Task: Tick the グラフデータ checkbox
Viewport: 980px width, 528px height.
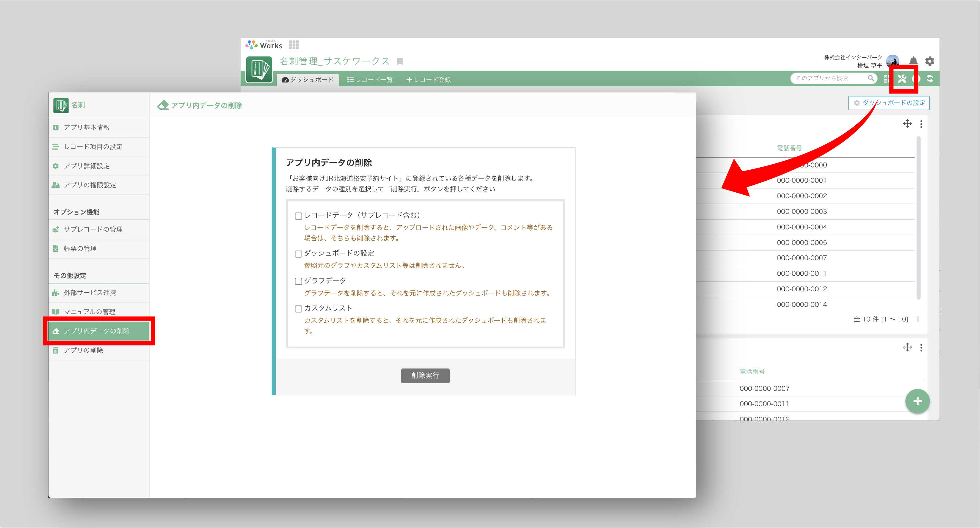Action: [x=298, y=281]
